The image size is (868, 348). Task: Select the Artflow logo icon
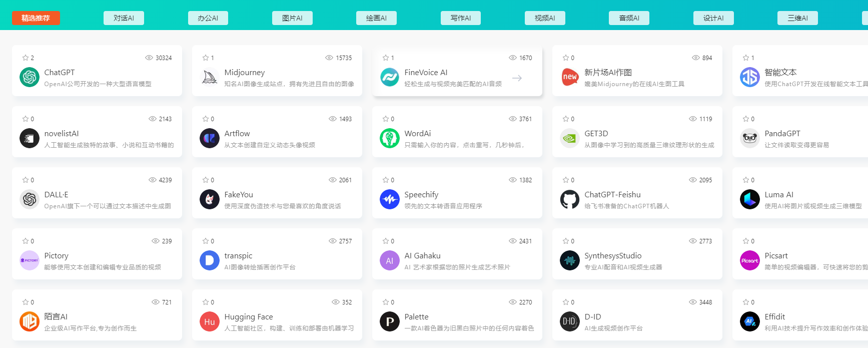point(210,138)
